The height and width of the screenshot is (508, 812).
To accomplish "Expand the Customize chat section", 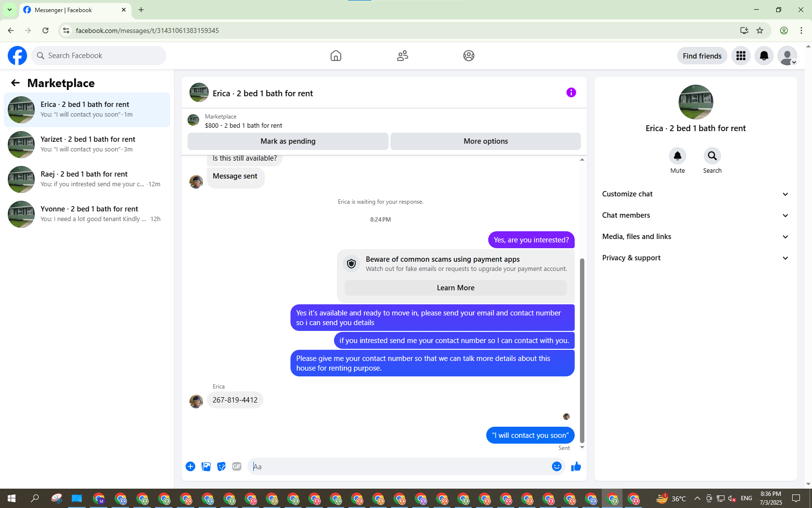I will (x=696, y=194).
